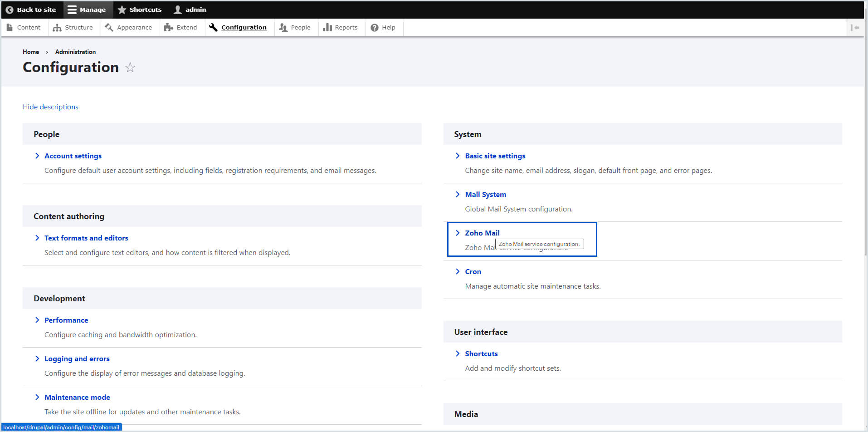
Task: Open the admin user menu
Action: (190, 10)
